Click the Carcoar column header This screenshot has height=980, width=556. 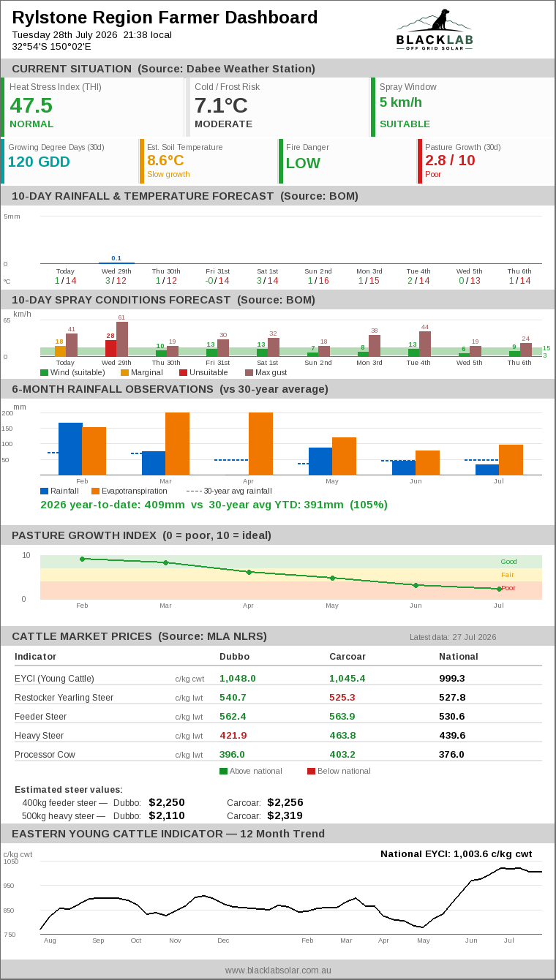coord(347,657)
